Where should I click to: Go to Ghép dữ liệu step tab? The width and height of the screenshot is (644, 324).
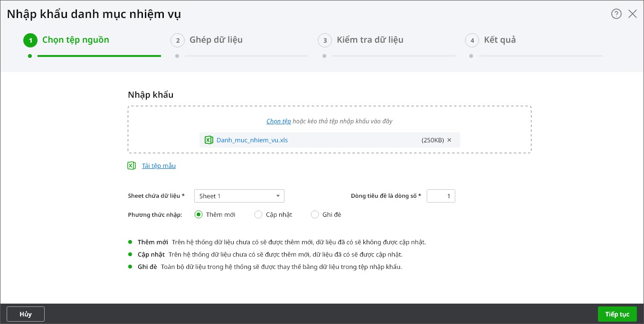click(x=216, y=40)
